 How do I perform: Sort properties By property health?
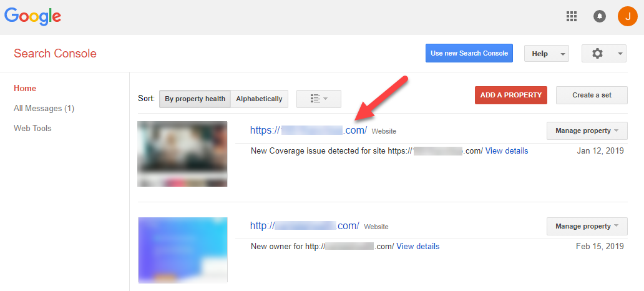click(195, 99)
